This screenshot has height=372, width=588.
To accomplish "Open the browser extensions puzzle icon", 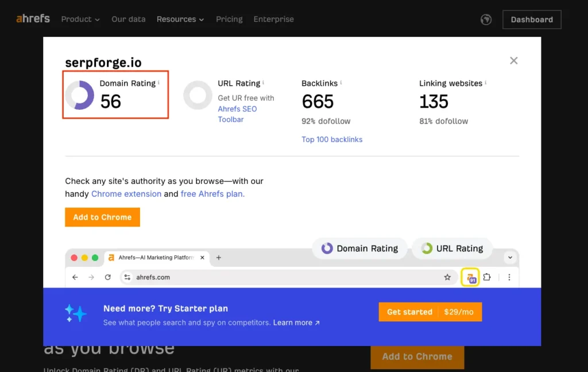I will (x=488, y=277).
